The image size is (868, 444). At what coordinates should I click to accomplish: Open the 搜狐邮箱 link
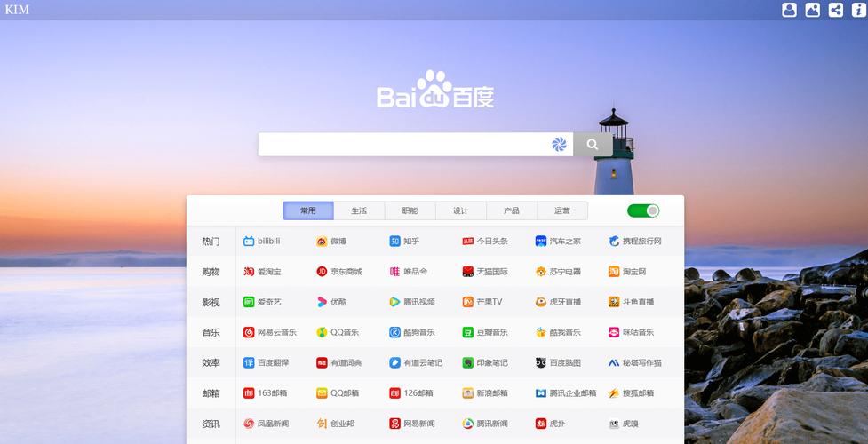point(631,393)
